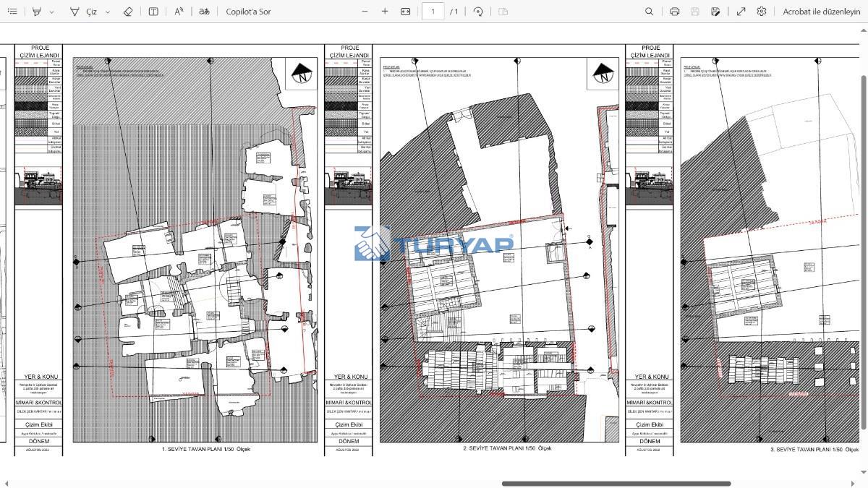Enter full screen mode
868x488 pixels.
(741, 12)
